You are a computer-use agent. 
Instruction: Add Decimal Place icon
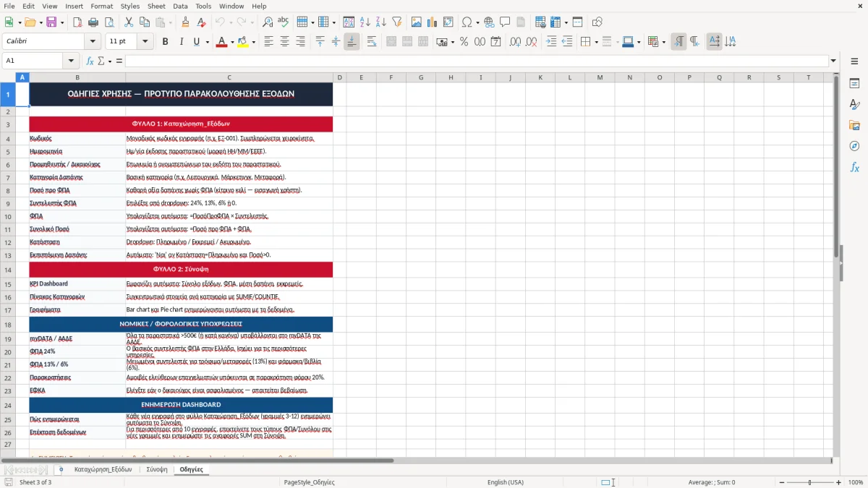[515, 42]
